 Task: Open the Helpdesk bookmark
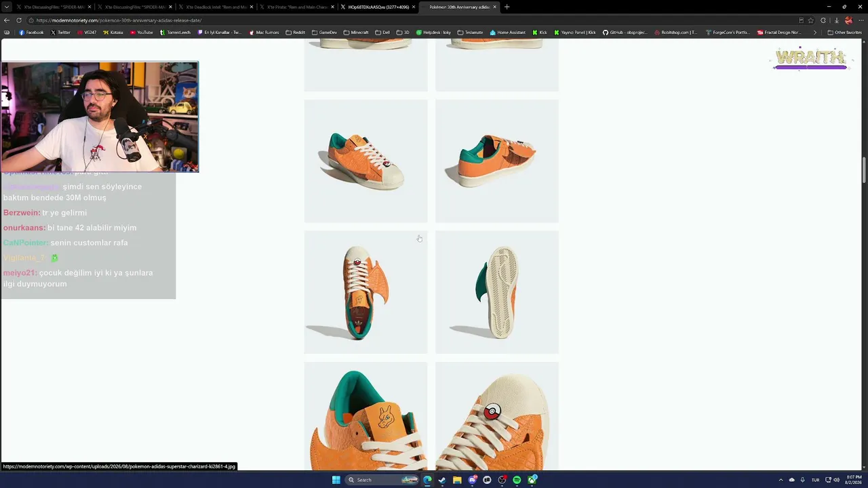433,33
